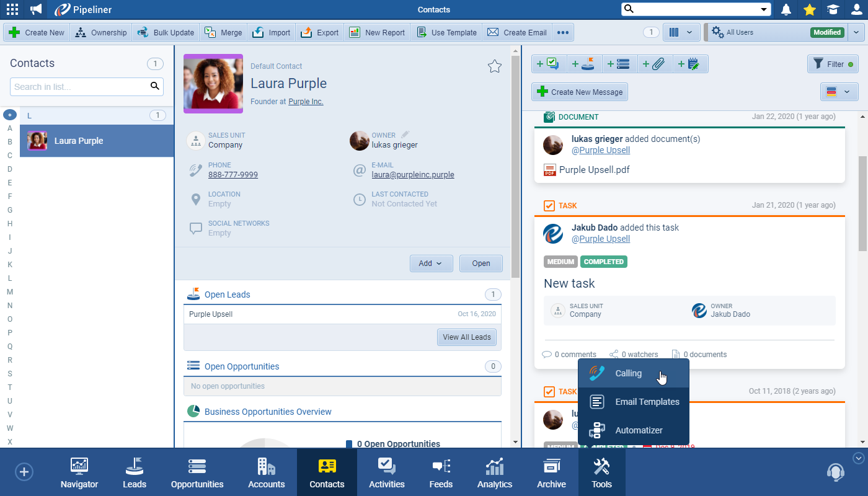The width and height of the screenshot is (868, 496).
Task: Choose Automatizer in the Tools menu
Action: pyautogui.click(x=639, y=430)
